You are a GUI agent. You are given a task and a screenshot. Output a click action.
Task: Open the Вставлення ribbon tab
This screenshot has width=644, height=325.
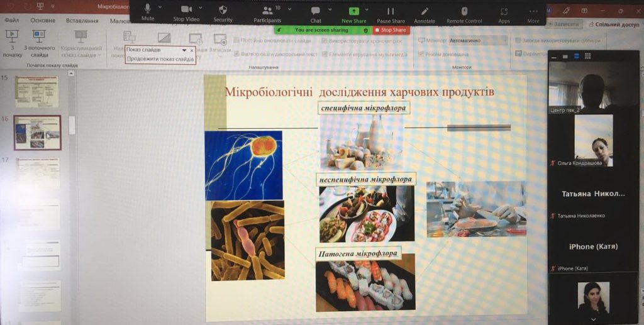(x=82, y=20)
